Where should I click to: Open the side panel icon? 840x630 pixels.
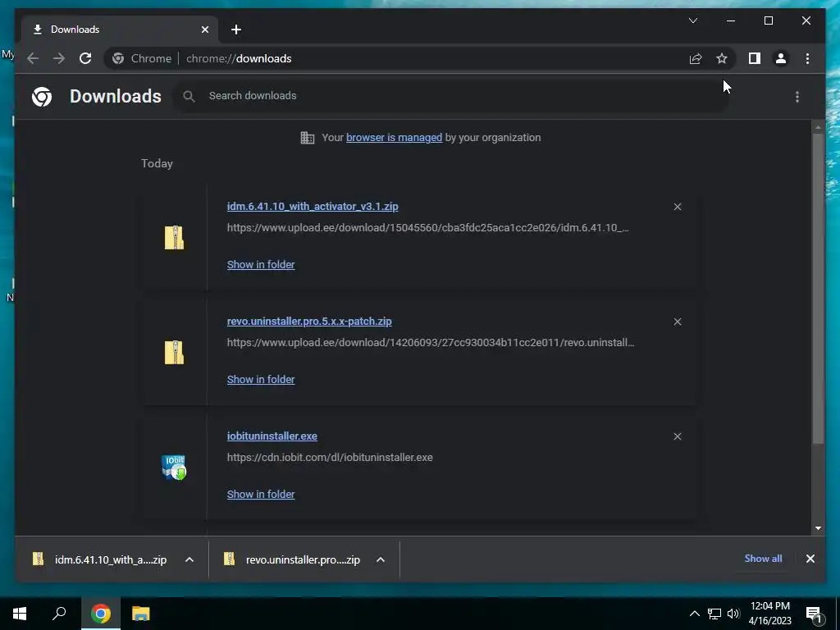755,58
